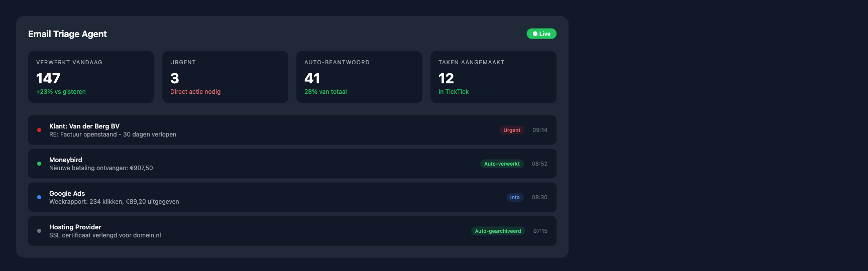Image resolution: width=868 pixels, height=271 pixels.
Task: Select the Auto-beantwoord stat card
Action: click(x=359, y=77)
